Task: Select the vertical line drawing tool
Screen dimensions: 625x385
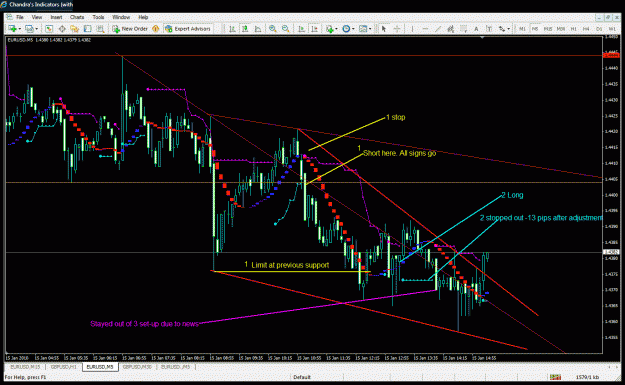Action: [412, 29]
